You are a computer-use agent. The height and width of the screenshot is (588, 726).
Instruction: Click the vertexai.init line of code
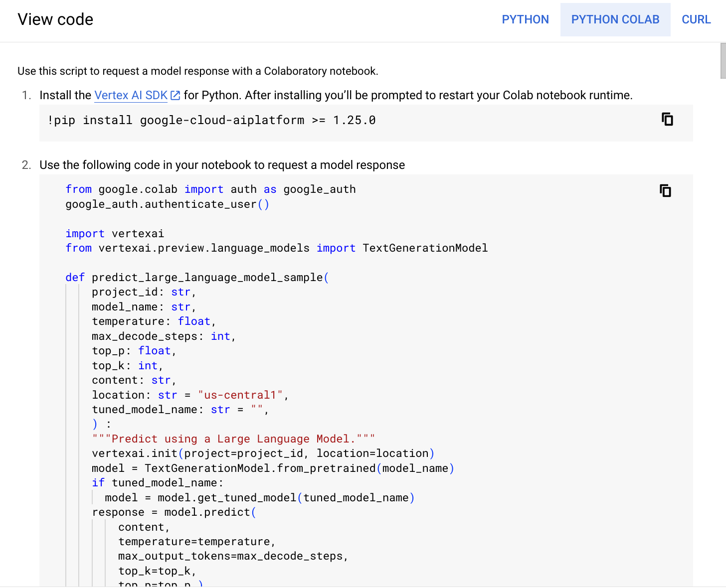tap(263, 453)
